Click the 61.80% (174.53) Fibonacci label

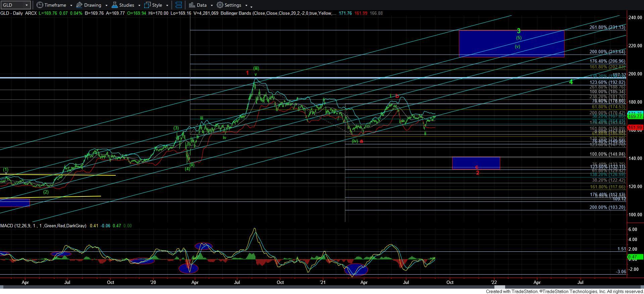tap(608, 107)
